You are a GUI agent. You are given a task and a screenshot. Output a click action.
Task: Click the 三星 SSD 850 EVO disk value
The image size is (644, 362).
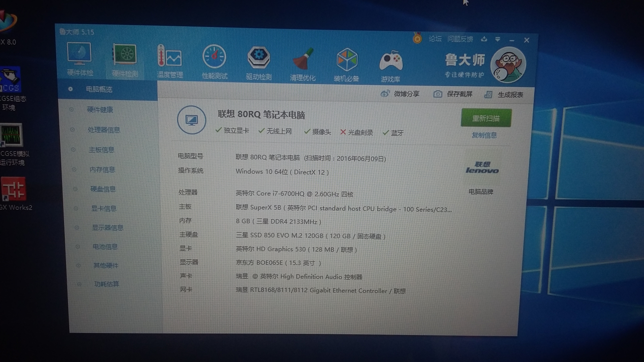point(311,236)
